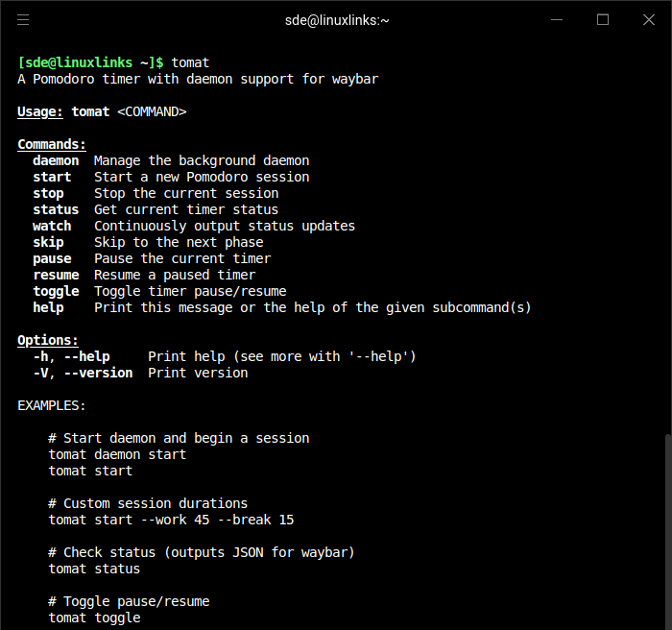Click '# Custom session durations' comment
This screenshot has height=630, width=672.
tap(148, 503)
